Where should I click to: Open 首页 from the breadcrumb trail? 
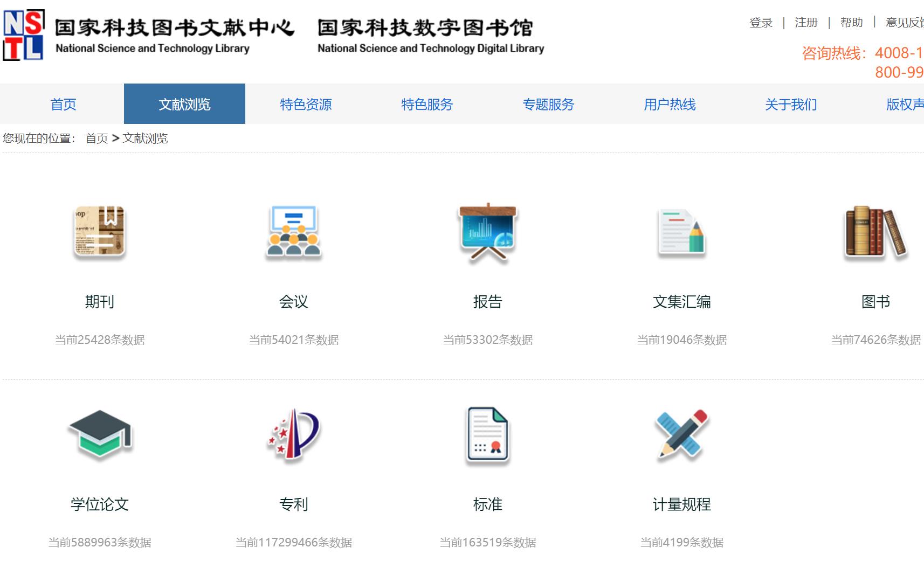tap(98, 138)
